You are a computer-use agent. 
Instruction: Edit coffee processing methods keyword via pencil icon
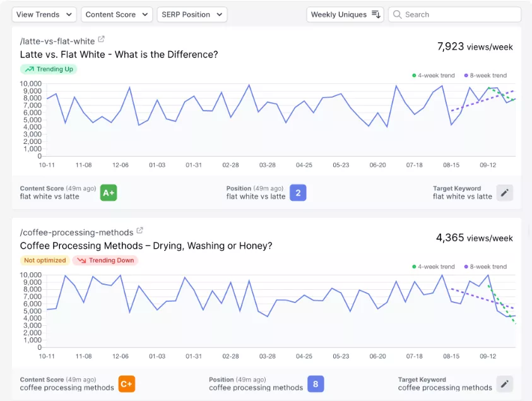504,384
